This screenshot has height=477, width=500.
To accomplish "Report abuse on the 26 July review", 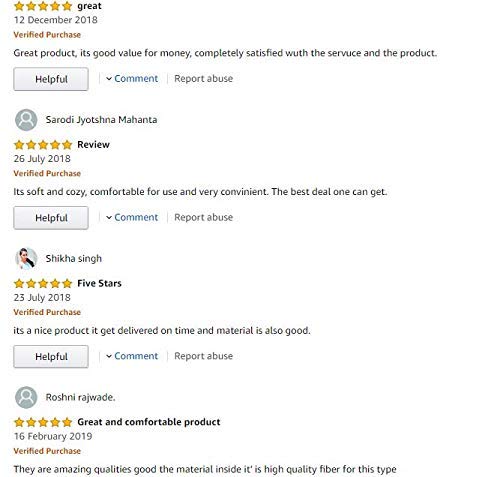I will (204, 217).
